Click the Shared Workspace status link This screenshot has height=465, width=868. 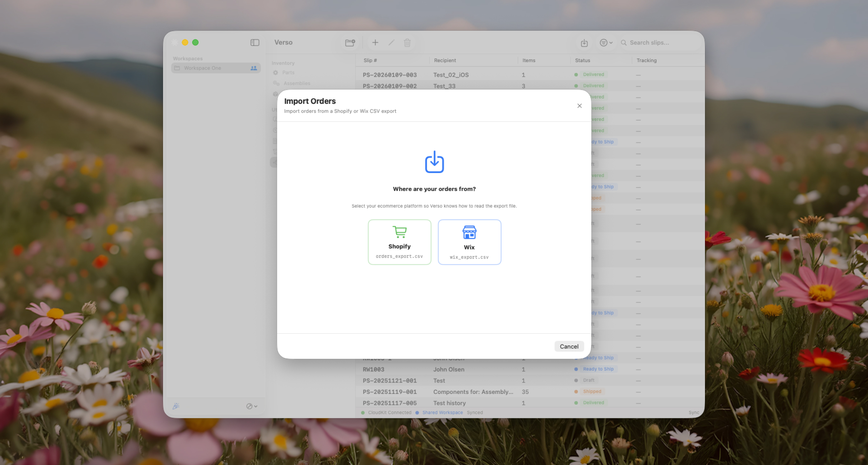tap(442, 412)
